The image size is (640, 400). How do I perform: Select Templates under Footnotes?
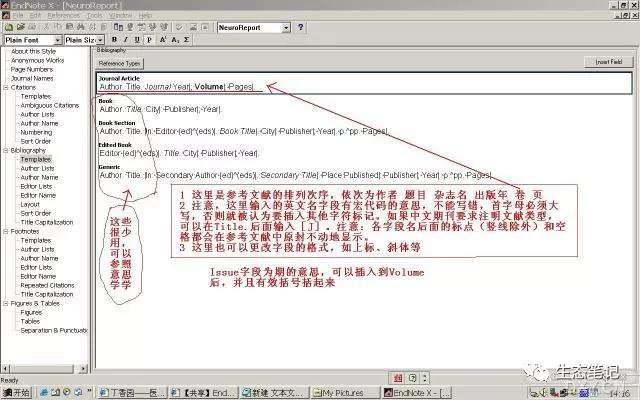(36, 240)
